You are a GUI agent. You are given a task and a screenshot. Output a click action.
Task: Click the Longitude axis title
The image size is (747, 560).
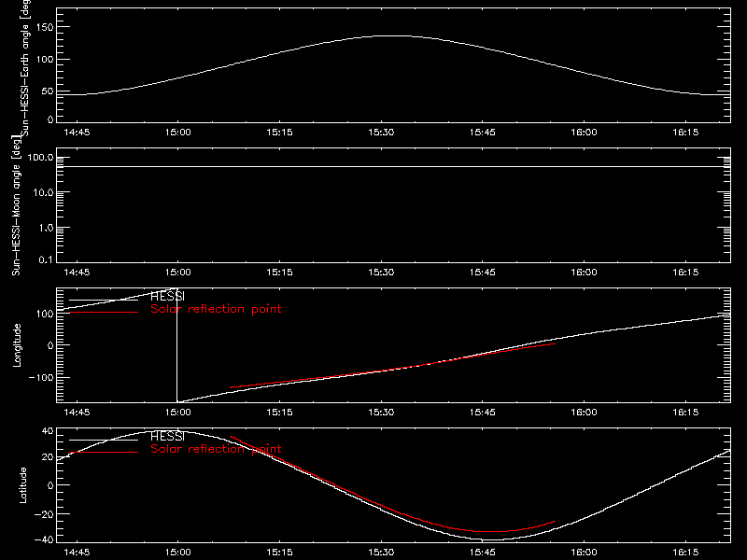[17, 345]
